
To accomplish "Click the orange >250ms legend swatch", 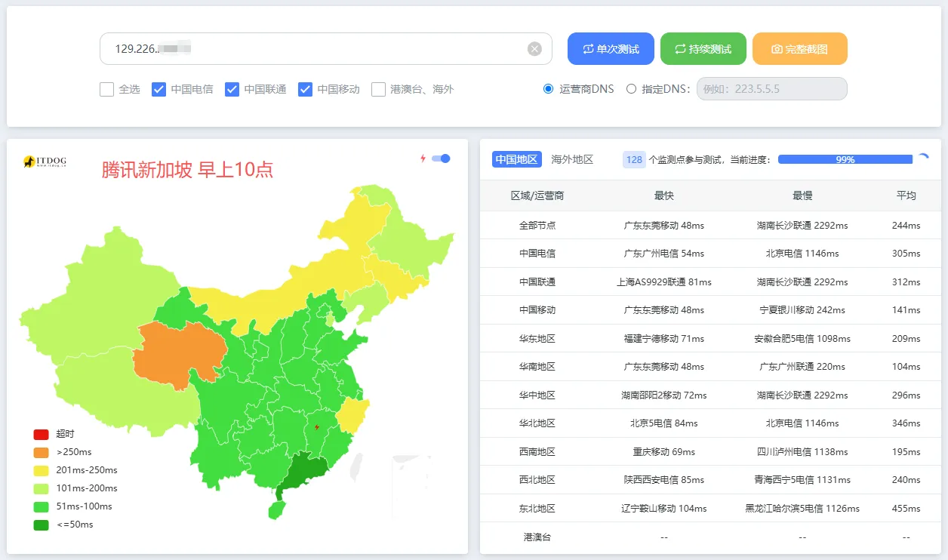I will click(x=41, y=452).
